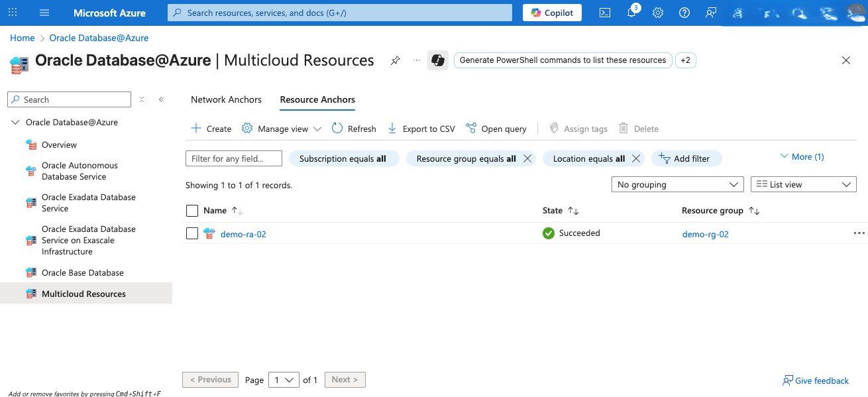The width and height of the screenshot is (868, 397).
Task: Open the List view selector
Action: click(x=803, y=184)
